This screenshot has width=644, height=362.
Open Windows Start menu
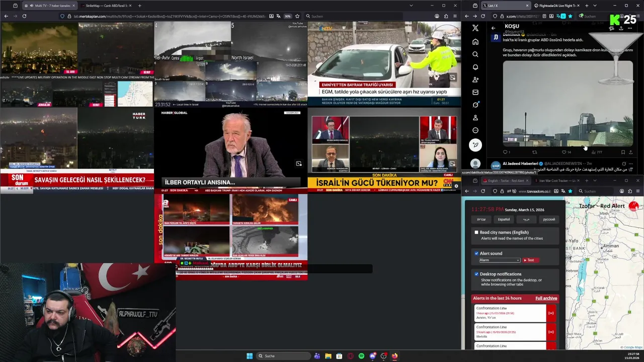pos(250,356)
